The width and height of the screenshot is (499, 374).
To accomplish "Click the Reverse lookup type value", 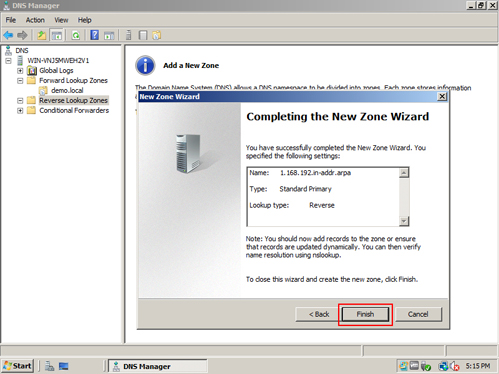I will pyautogui.click(x=322, y=205).
